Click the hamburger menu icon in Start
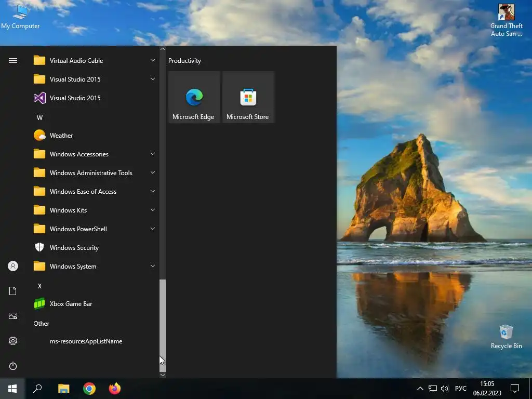Screen dimensions: 532x399 (x=13, y=61)
